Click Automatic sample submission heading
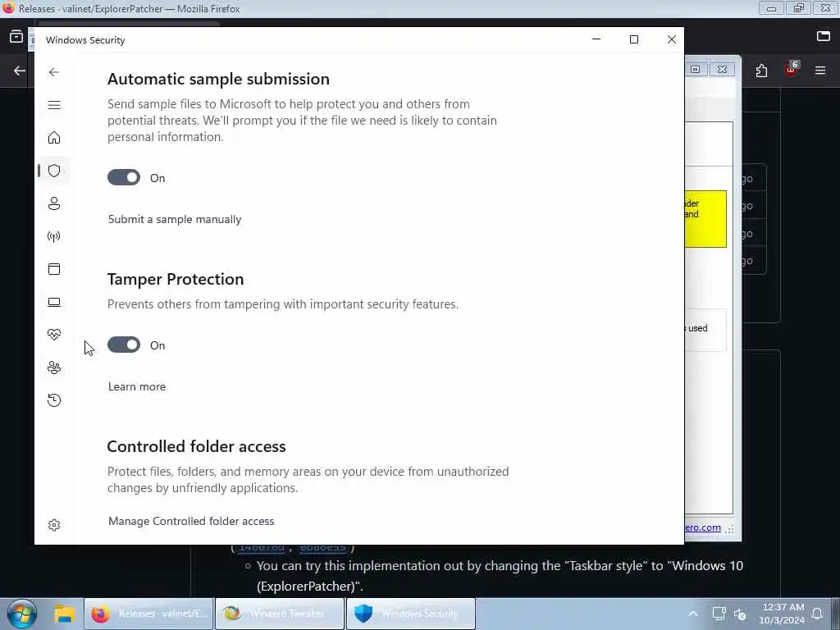The width and height of the screenshot is (840, 630). click(218, 79)
